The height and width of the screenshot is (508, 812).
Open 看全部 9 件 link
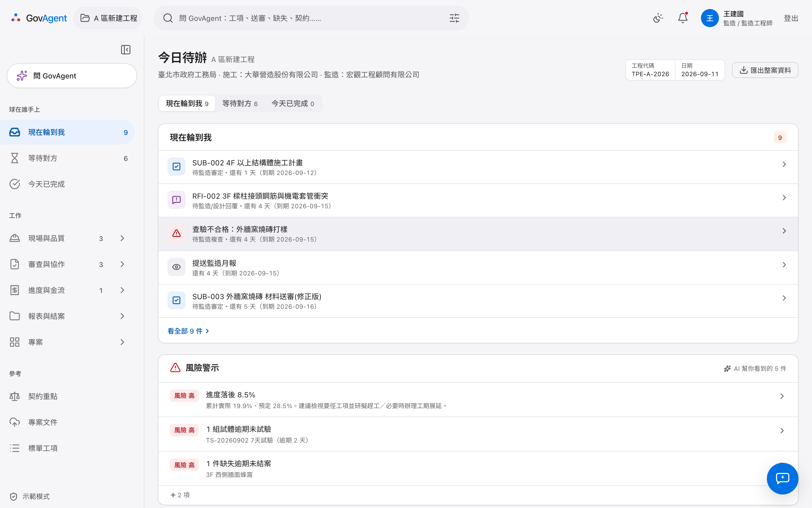click(188, 331)
